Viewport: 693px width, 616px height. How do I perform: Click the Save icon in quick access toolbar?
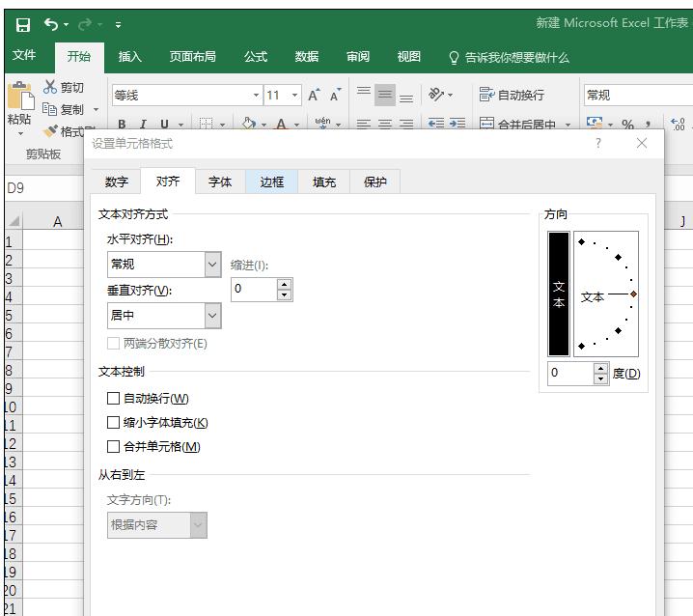pyautogui.click(x=23, y=25)
